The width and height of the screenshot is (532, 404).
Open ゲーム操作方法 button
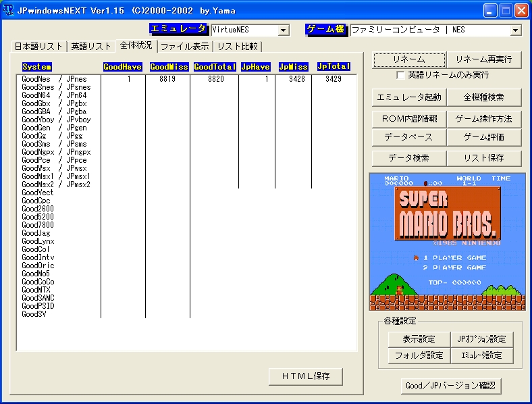[x=484, y=119]
